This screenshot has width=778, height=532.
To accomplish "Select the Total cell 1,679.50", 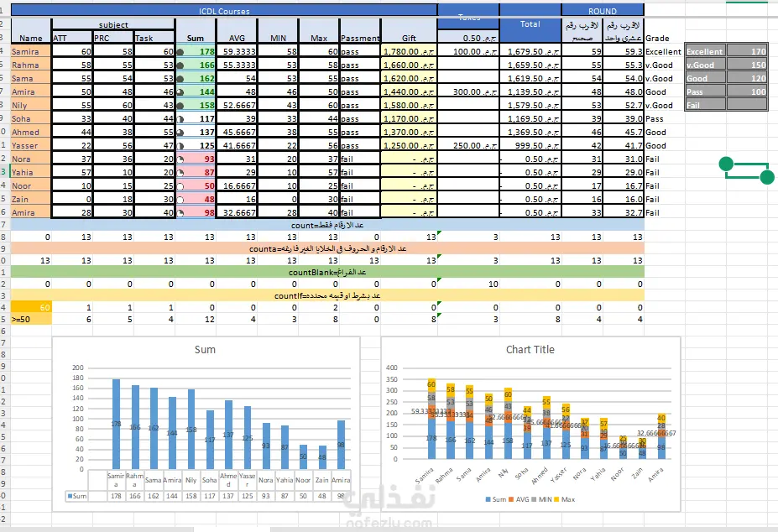I will (x=530, y=51).
